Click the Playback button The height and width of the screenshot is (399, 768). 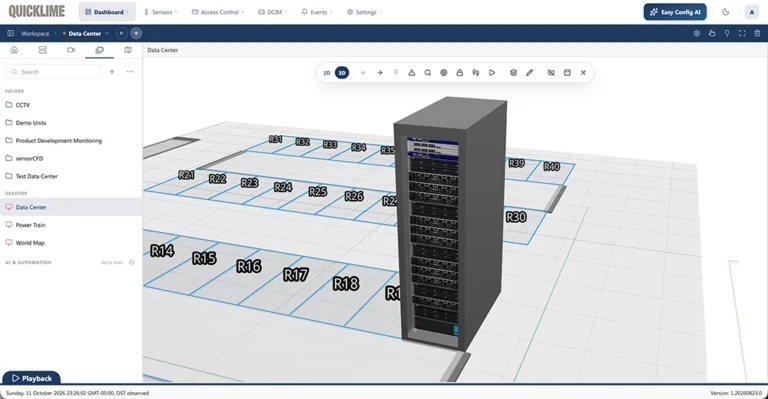(32, 378)
